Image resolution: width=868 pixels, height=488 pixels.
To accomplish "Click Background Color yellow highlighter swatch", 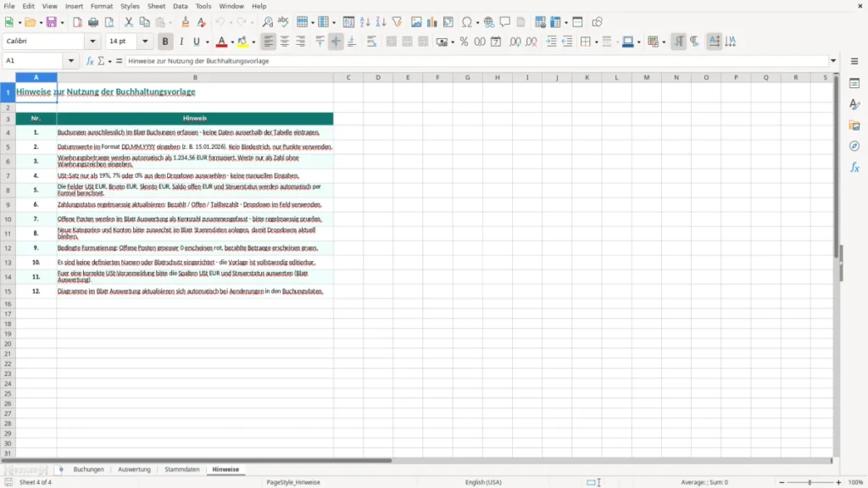I will click(242, 42).
